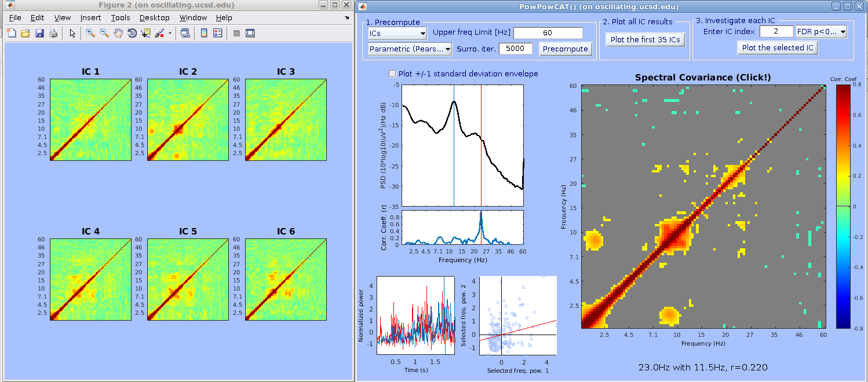
Task: Click the Link Plot toolbar icon
Action: (185, 34)
